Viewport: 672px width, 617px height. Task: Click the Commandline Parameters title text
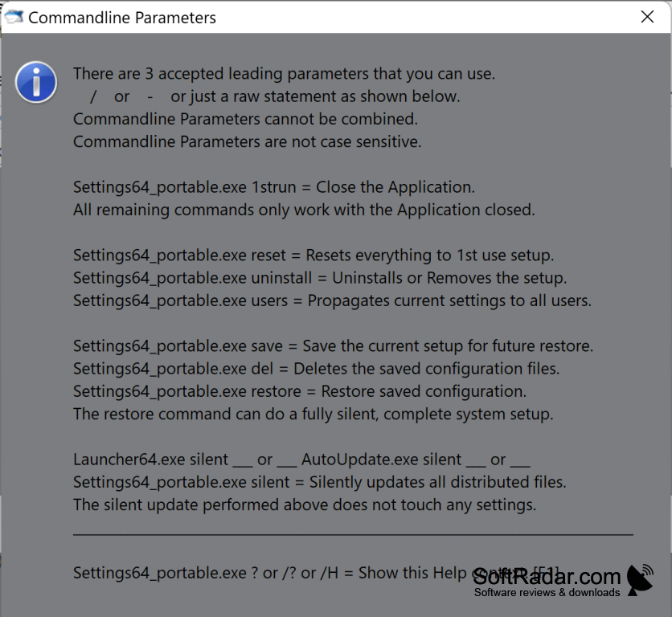[122, 18]
